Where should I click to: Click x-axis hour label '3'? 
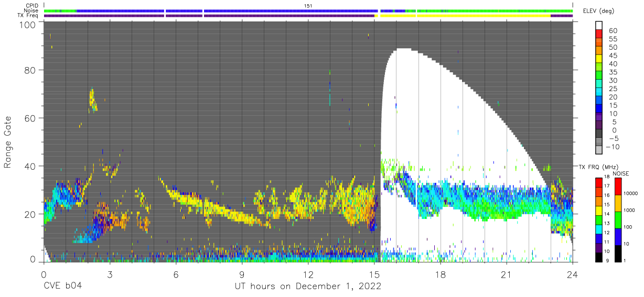coord(110,274)
